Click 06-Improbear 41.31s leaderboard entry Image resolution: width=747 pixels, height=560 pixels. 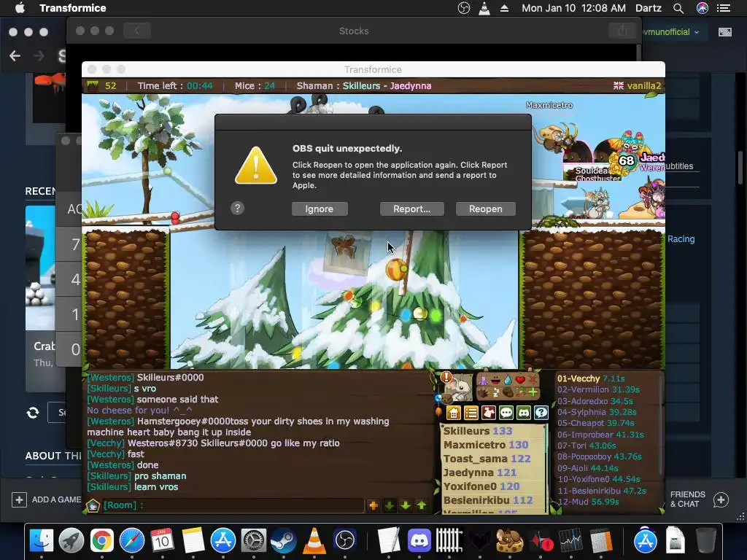tap(600, 435)
